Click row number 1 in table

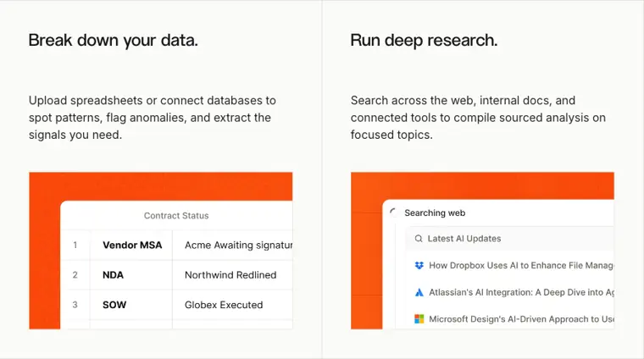[75, 245]
